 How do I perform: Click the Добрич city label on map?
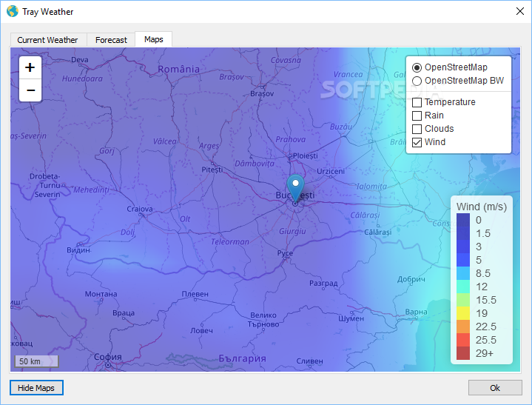coord(411,279)
